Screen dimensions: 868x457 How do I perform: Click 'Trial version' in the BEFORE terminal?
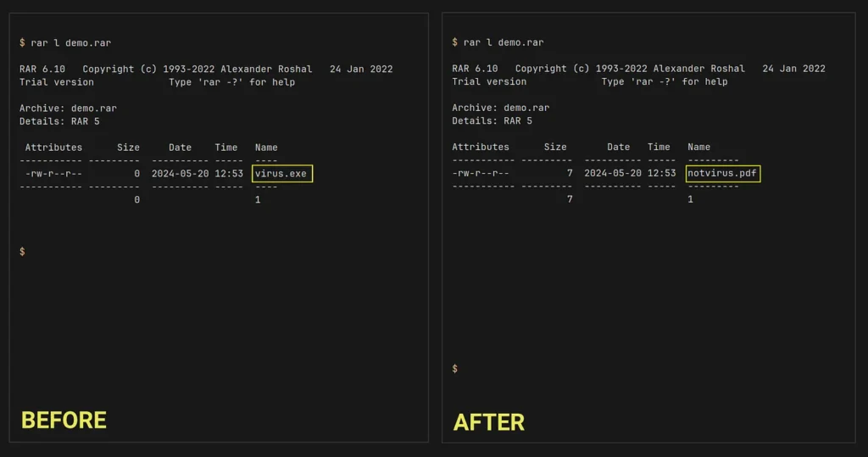tap(57, 82)
